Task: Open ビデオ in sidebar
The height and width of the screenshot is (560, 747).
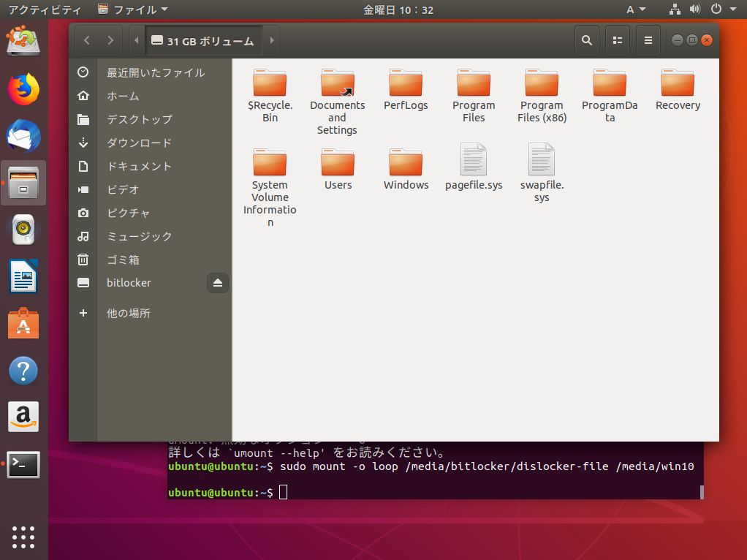Action: 150,189
